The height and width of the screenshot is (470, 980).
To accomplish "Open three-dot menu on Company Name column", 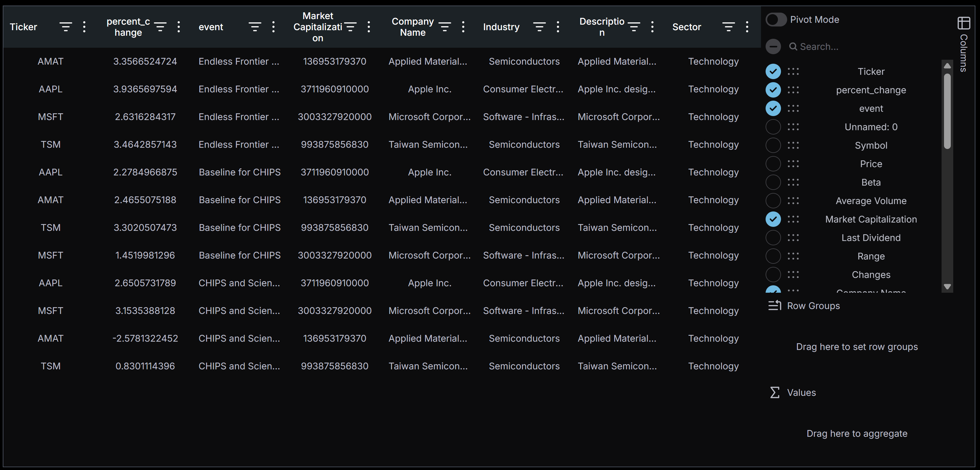I will [x=463, y=27].
